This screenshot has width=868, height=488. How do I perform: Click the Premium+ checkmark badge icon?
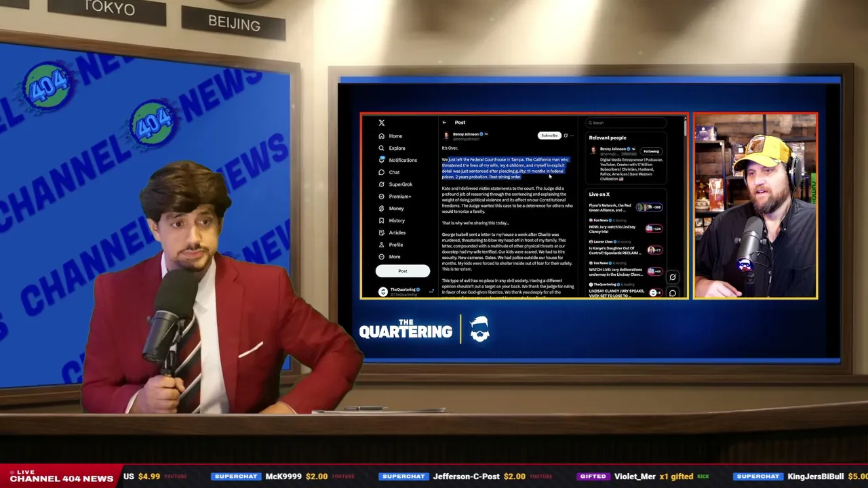[382, 197]
